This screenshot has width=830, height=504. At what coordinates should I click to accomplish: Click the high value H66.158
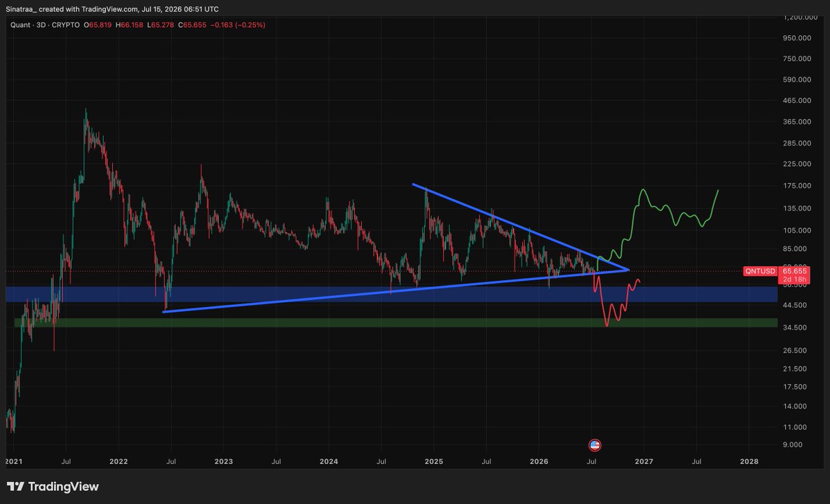[131, 25]
